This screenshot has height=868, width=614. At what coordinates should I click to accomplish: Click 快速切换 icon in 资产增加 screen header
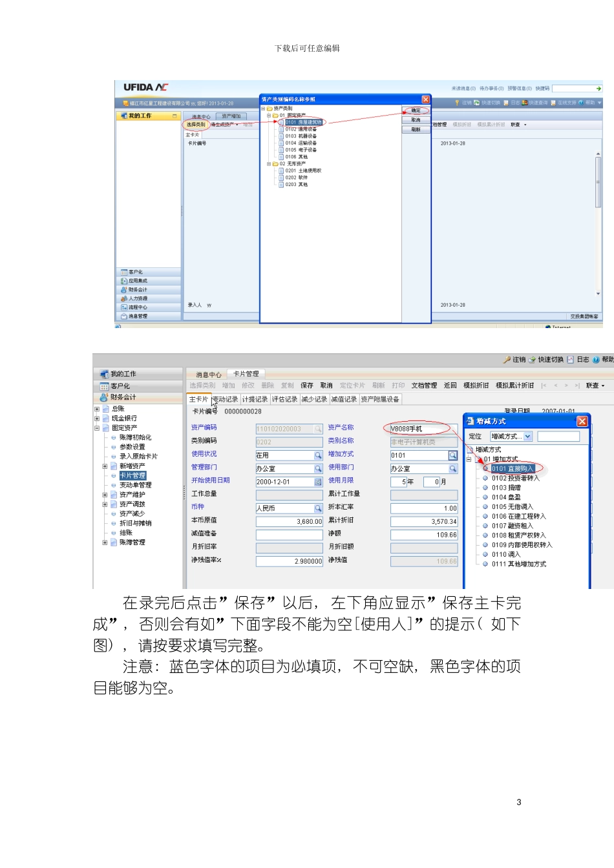tap(477, 103)
